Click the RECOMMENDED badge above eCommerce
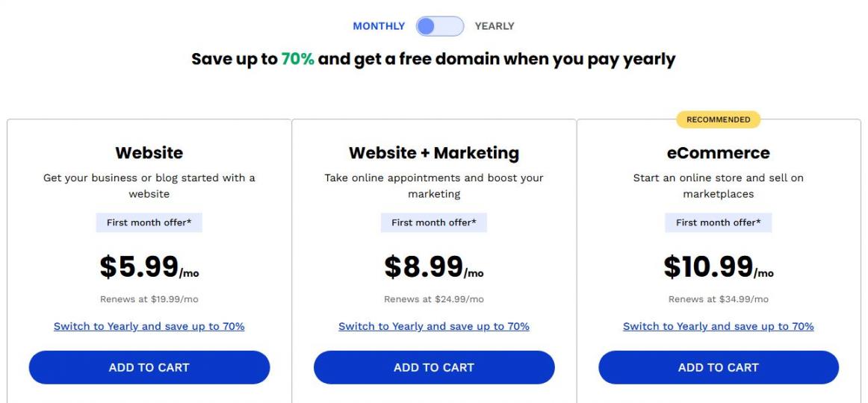Viewport: 868px width, 403px height. [x=719, y=119]
